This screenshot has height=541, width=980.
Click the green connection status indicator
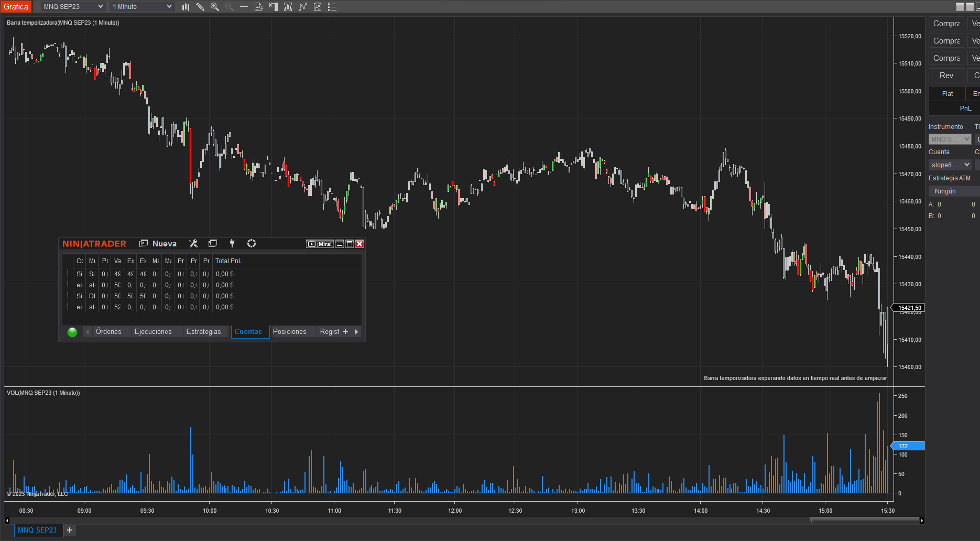tap(72, 332)
